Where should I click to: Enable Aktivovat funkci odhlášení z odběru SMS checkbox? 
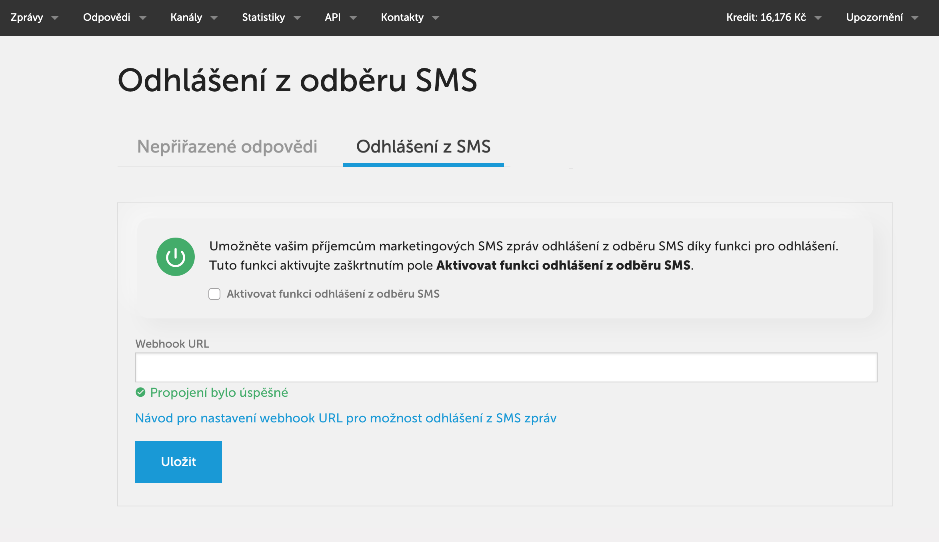(x=214, y=294)
